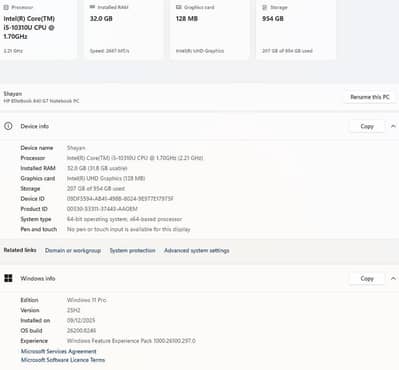The width and height of the screenshot is (399, 370).
Task: Click the Device info circle icon
Action: [x=8, y=126]
